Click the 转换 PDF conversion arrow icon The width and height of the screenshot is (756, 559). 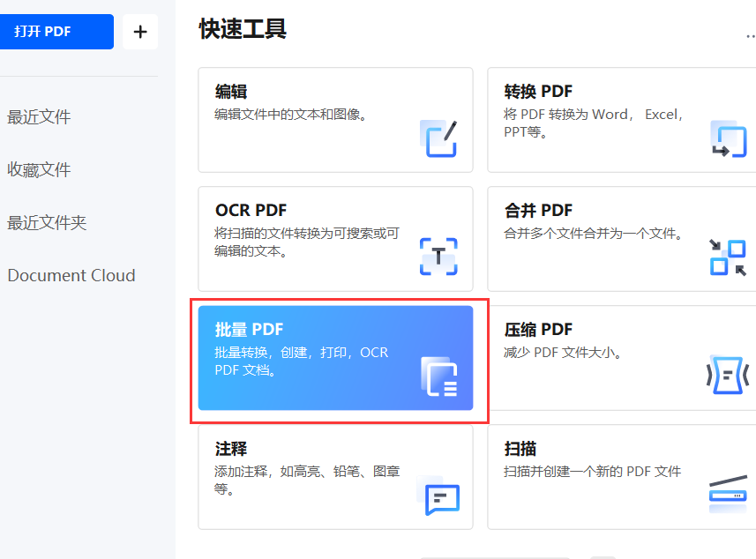click(728, 139)
